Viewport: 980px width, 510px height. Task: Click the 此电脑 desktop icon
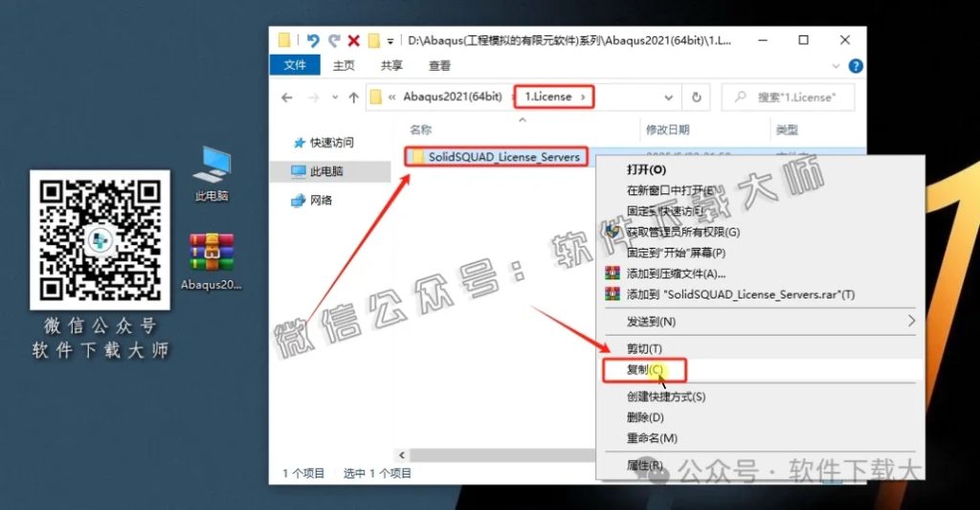point(212,174)
